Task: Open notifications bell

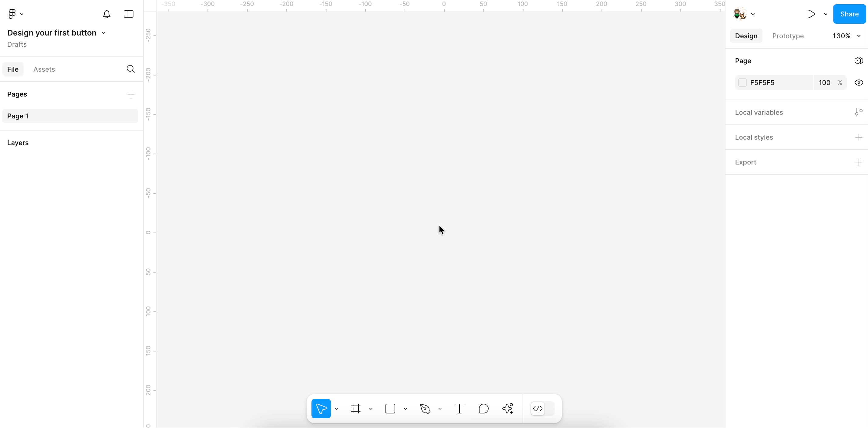Action: click(x=106, y=14)
